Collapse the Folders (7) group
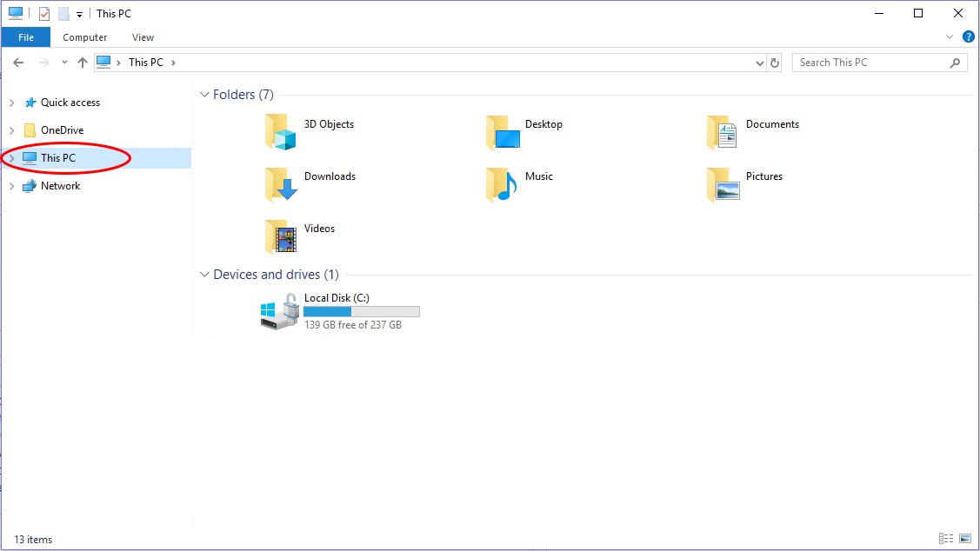Screen dimensions: 980x551 205,95
